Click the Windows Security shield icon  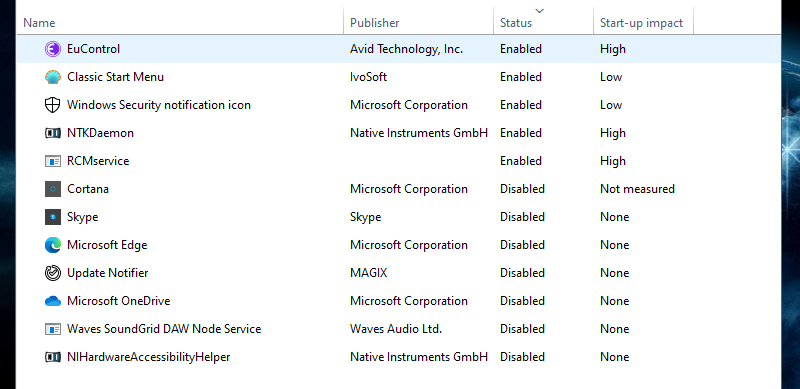tap(53, 105)
